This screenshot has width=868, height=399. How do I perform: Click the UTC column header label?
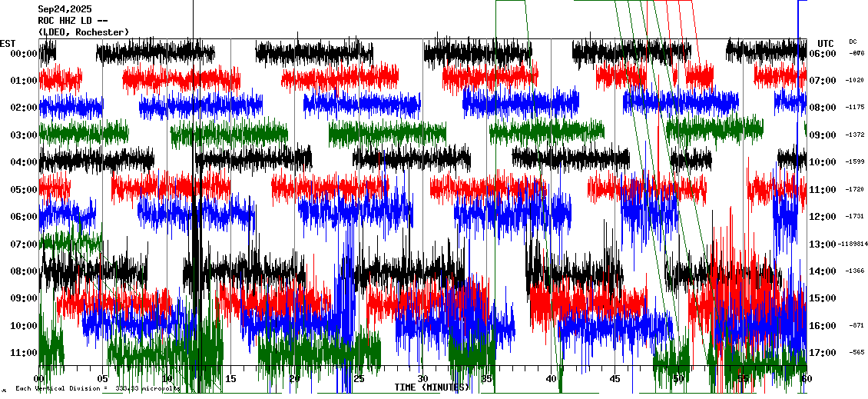826,43
